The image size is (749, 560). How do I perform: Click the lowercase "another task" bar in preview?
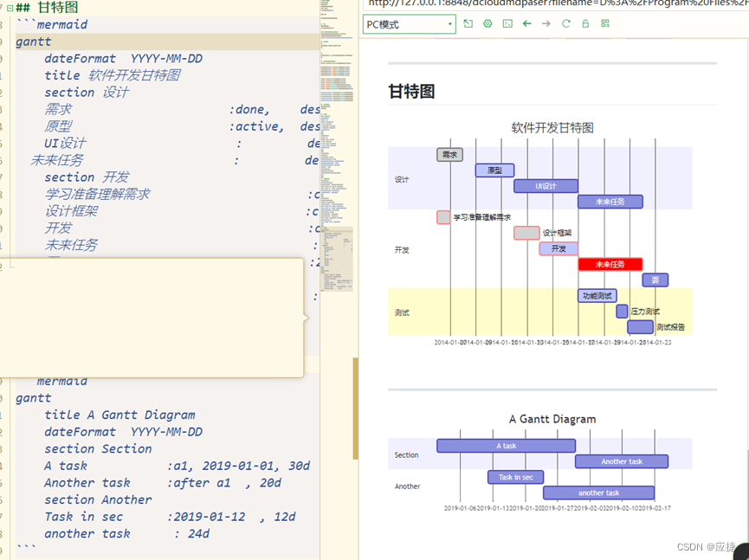pos(598,493)
